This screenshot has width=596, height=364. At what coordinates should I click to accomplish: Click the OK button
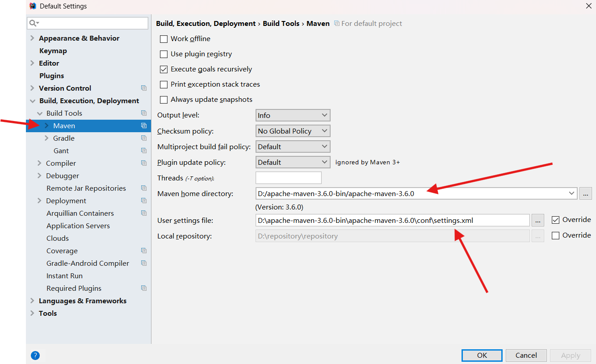(482, 355)
